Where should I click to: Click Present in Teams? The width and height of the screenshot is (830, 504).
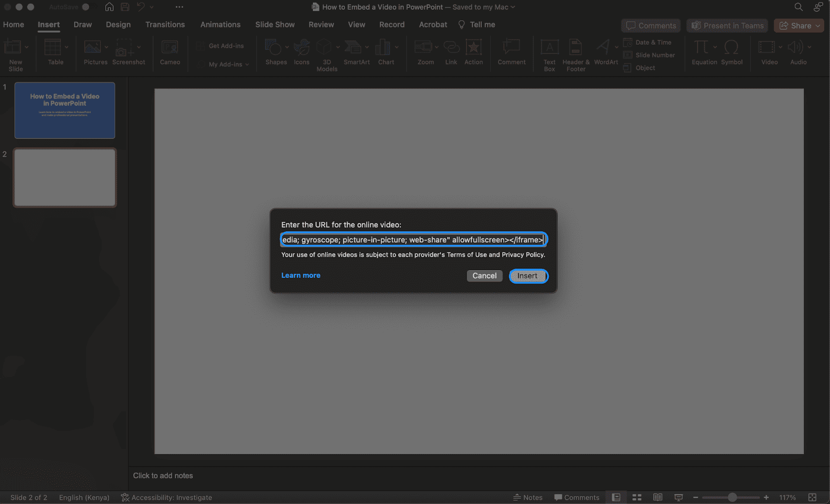click(728, 26)
